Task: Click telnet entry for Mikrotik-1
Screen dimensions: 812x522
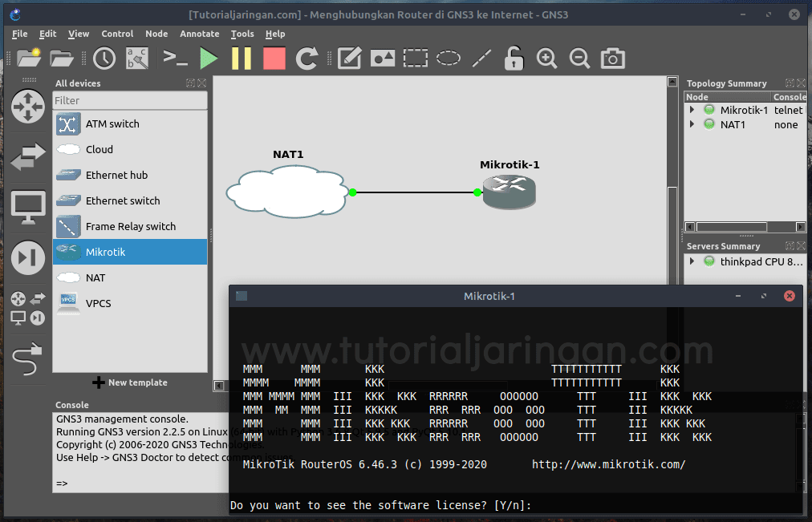Action: (x=788, y=110)
